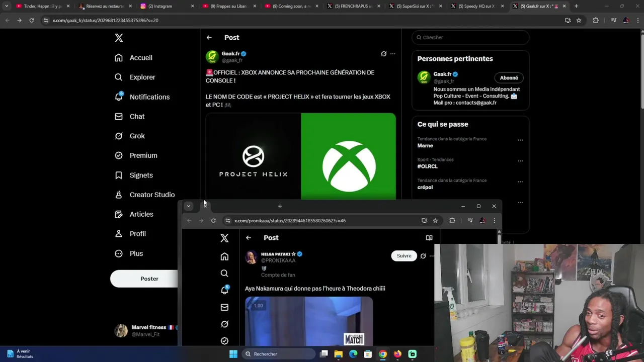The image size is (644, 362).
Task: Switch to the Coming soon YouTube tab
Action: pos(291,6)
